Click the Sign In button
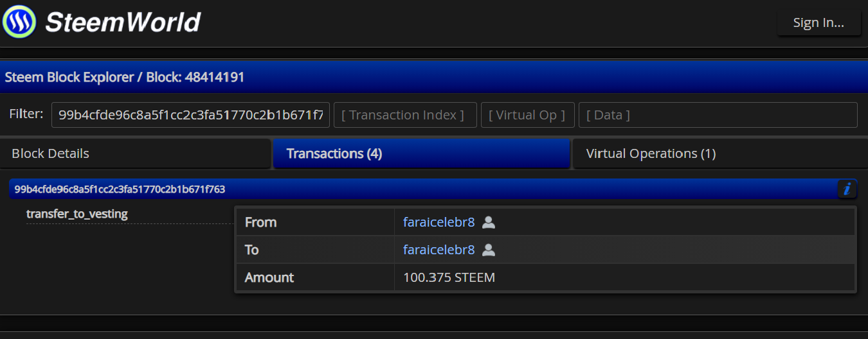Screen dimensions: 868x339 tap(818, 22)
